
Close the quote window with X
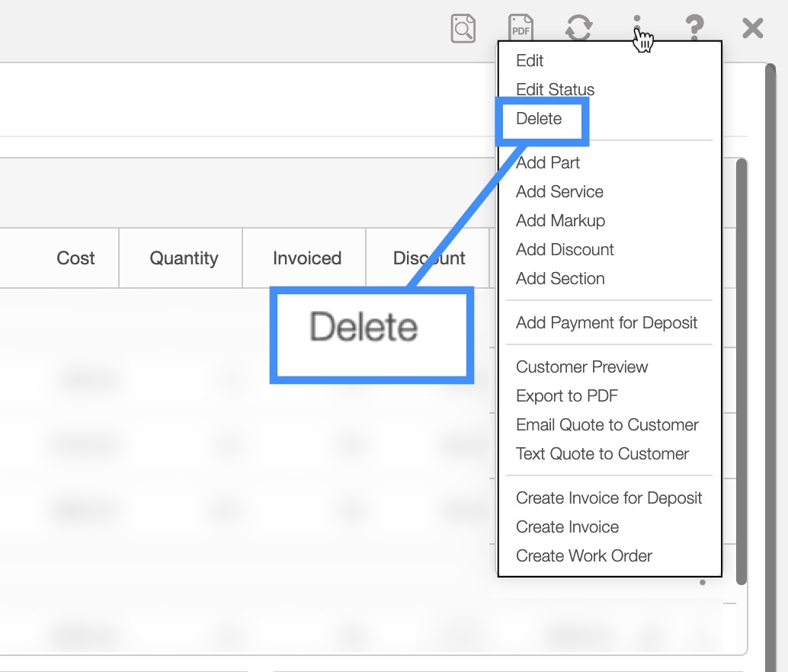pyautogui.click(x=753, y=29)
